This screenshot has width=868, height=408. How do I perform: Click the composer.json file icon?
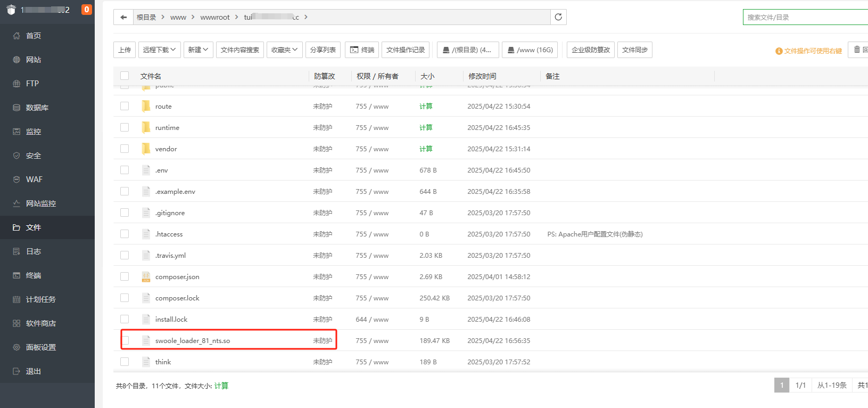click(x=146, y=276)
